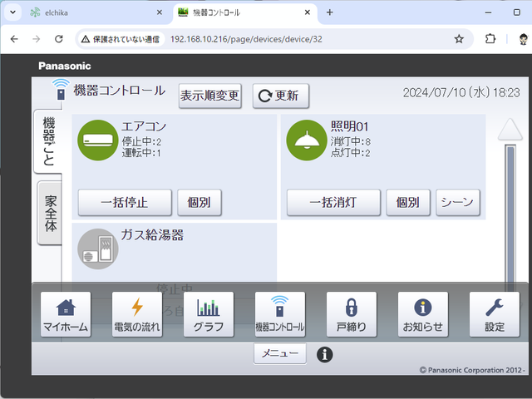Click the シーン button for 照明01
532x399 pixels.
click(x=458, y=203)
